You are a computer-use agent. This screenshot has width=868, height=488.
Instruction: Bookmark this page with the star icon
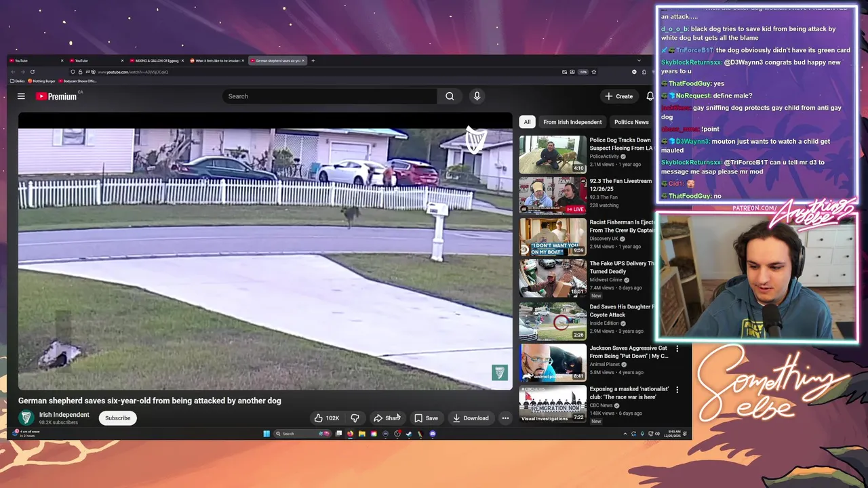(593, 72)
